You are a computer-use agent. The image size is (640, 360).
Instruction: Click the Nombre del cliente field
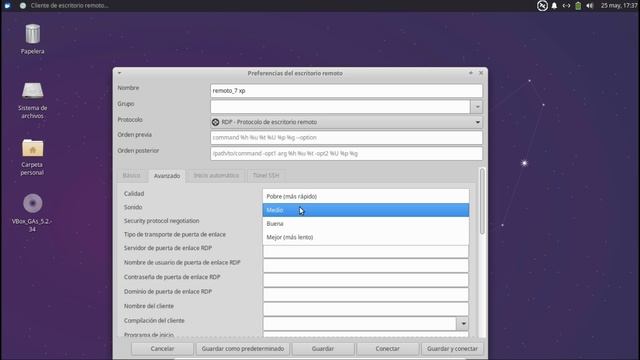coord(366,309)
